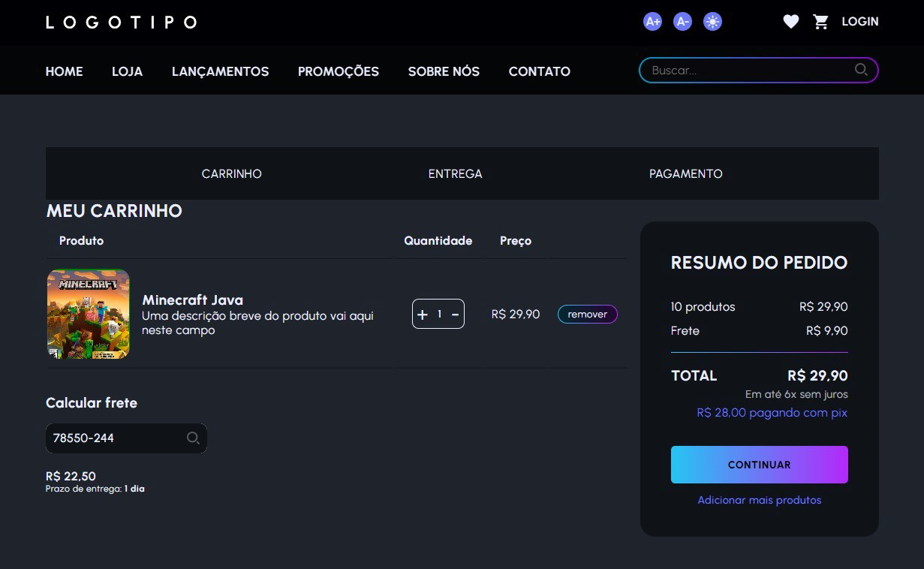
Task: Remove Minecraft Java from cart
Action: tap(588, 314)
